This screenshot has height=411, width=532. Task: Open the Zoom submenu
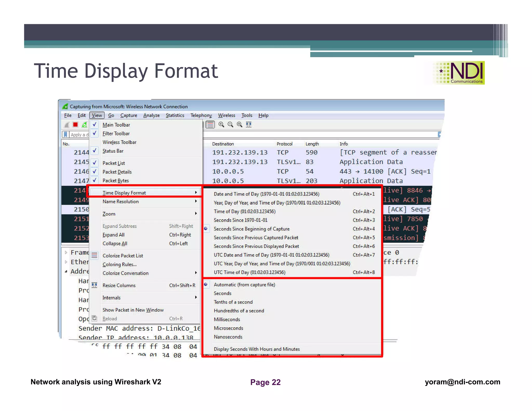(x=145, y=214)
